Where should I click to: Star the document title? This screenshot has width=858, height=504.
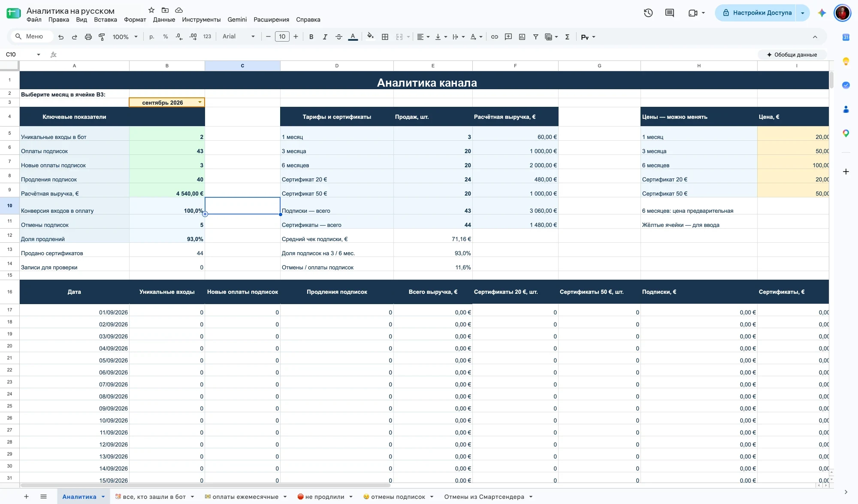[x=151, y=10]
